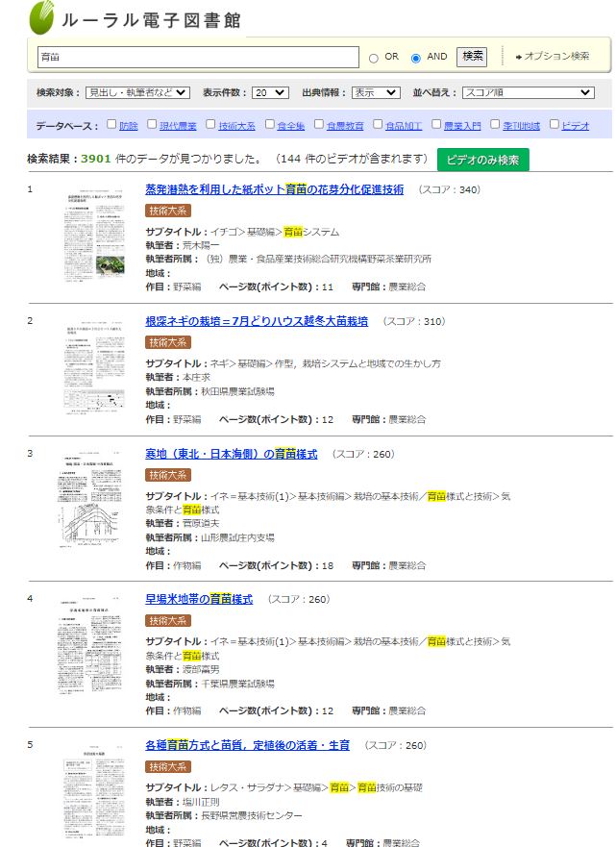This screenshot has height=847, width=616.
Task: Select the AND radio button
Action: [x=416, y=58]
